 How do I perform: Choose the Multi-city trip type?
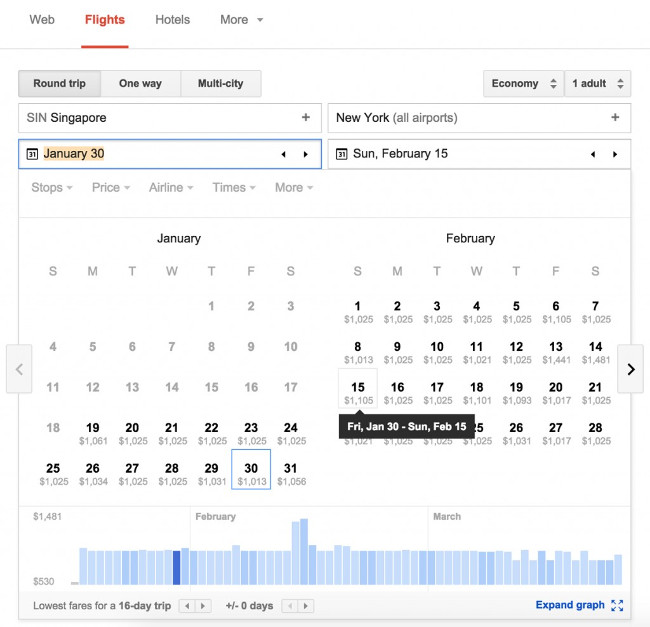(221, 84)
